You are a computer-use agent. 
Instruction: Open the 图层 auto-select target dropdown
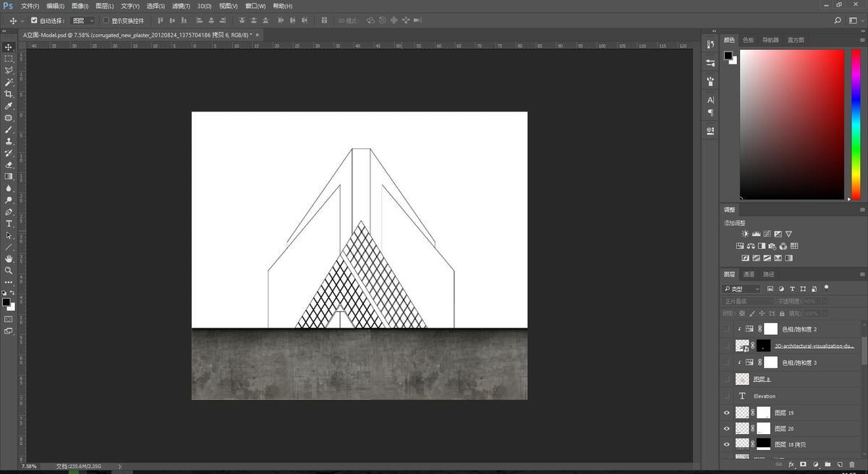click(82, 21)
